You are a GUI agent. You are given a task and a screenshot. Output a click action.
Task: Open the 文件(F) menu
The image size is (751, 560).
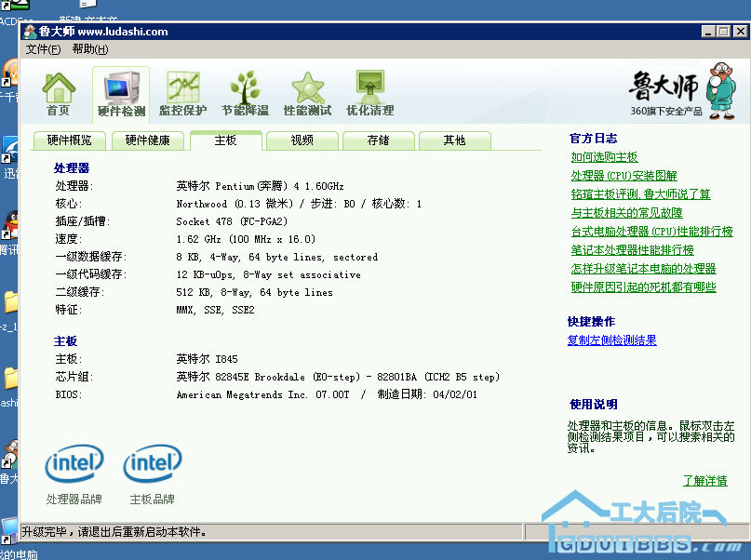point(43,49)
